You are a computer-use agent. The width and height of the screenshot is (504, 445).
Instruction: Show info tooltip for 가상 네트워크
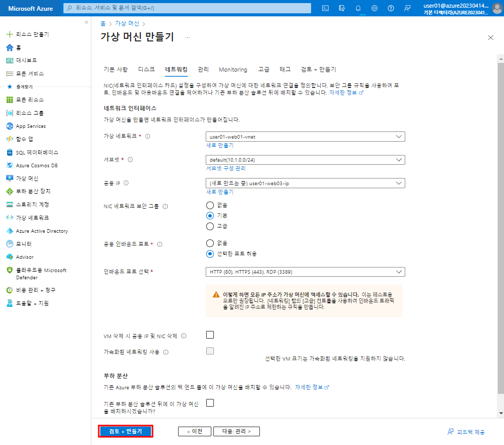(148, 136)
